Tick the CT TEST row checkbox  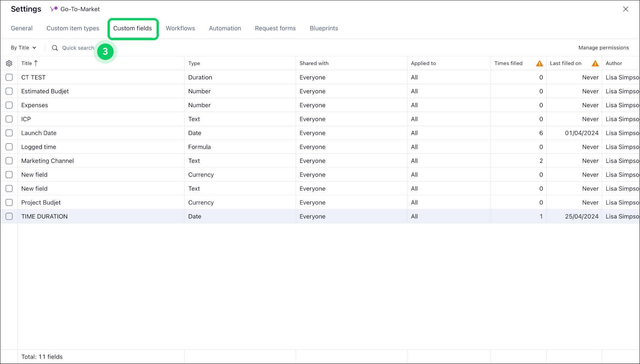9,77
